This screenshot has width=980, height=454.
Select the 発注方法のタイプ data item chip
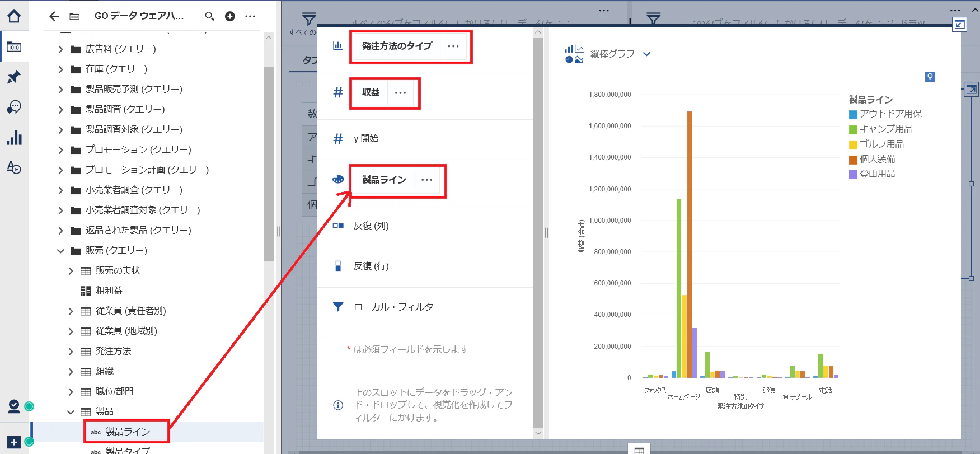(397, 46)
